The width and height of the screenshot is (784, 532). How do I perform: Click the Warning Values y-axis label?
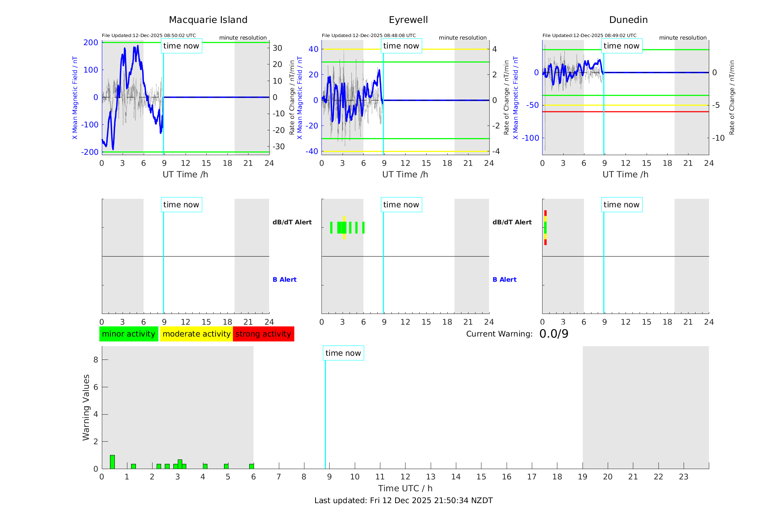86,407
